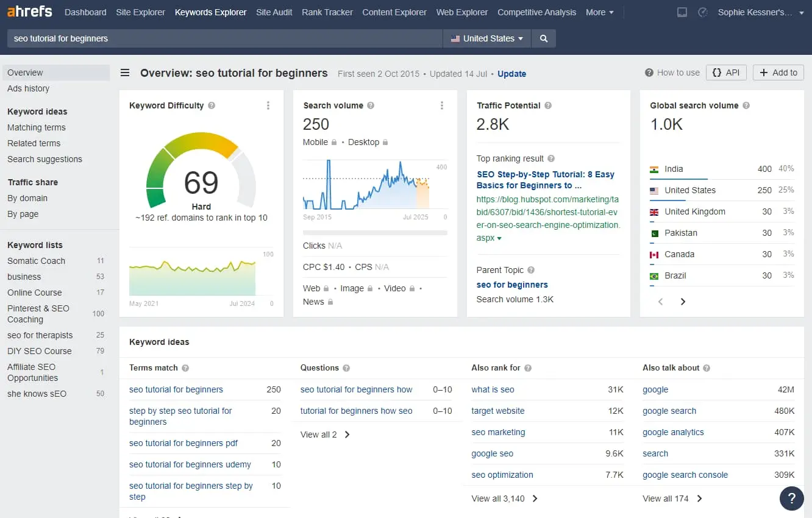812x518 pixels.
Task: Click the keyword search input field
Action: coord(225,38)
